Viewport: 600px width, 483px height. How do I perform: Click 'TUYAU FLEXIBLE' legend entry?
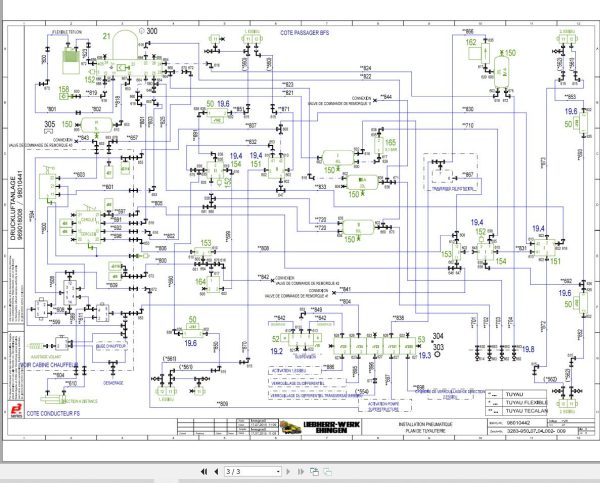click(527, 403)
